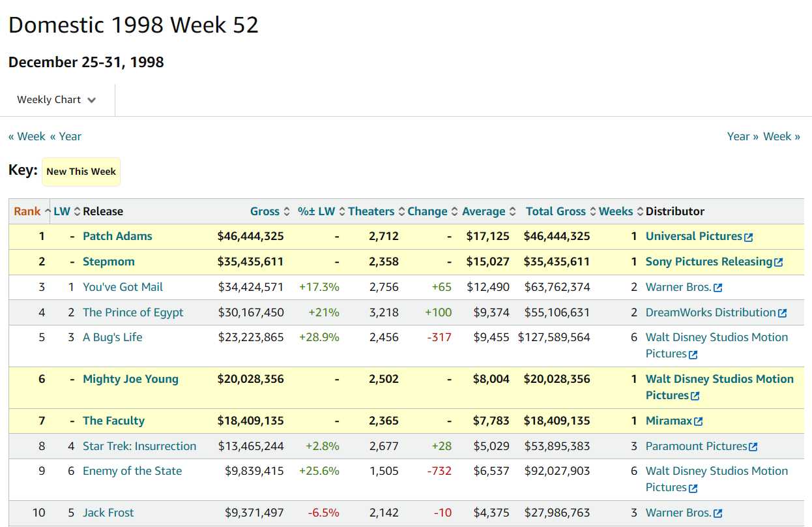Screen dimensions: 812x527
Task: Click external link icon beside DreamWorks Distribution
Action: point(782,314)
